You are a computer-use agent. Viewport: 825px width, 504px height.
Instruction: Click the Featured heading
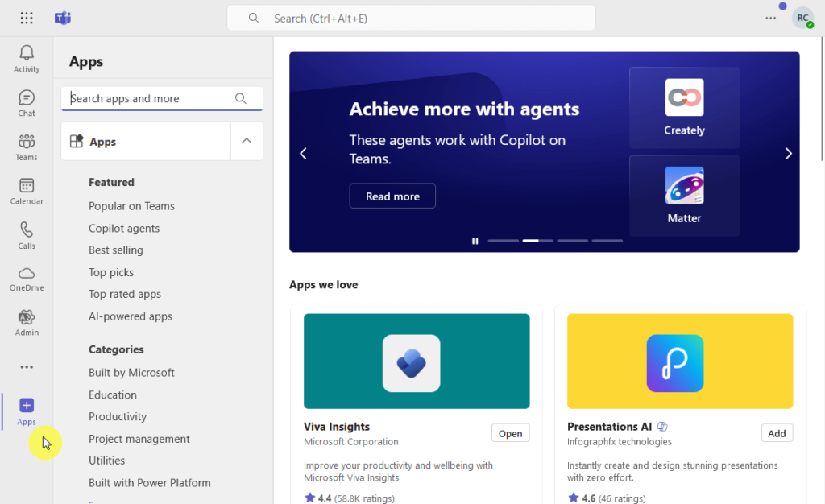(111, 183)
